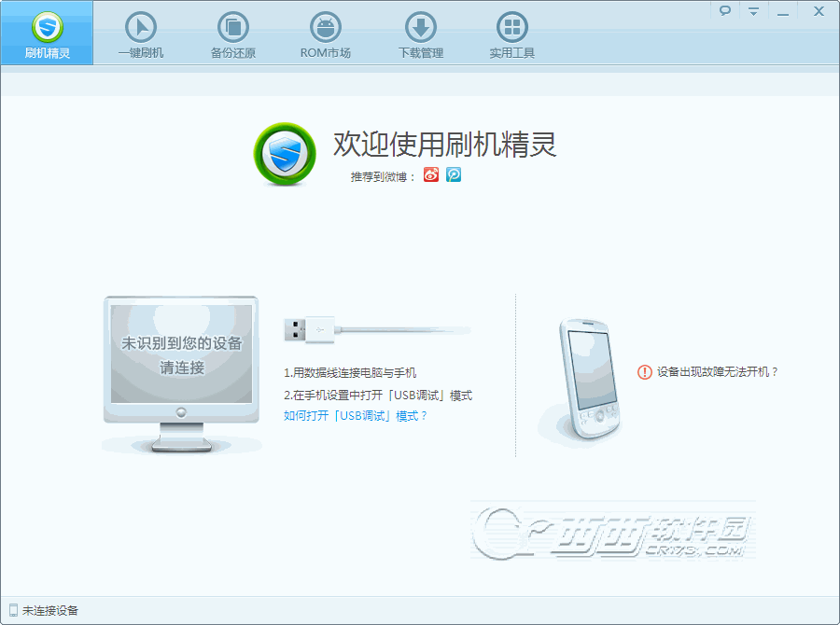Click the phone icon in status bar
This screenshot has height=625, width=840.
13,610
